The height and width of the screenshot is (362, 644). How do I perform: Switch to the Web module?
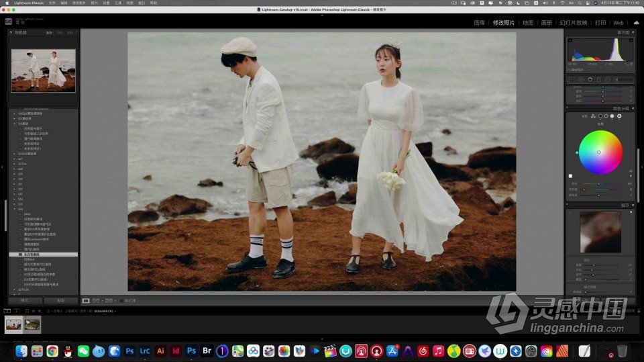619,23
